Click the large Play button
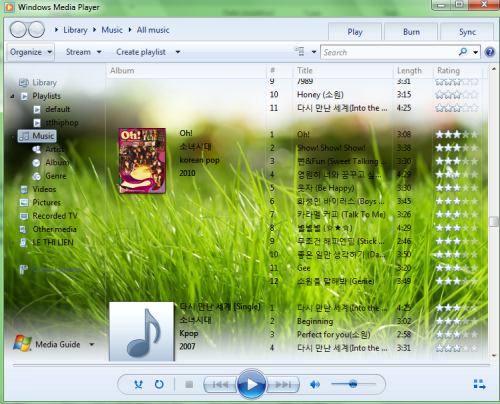The image size is (500, 404). pos(251,384)
